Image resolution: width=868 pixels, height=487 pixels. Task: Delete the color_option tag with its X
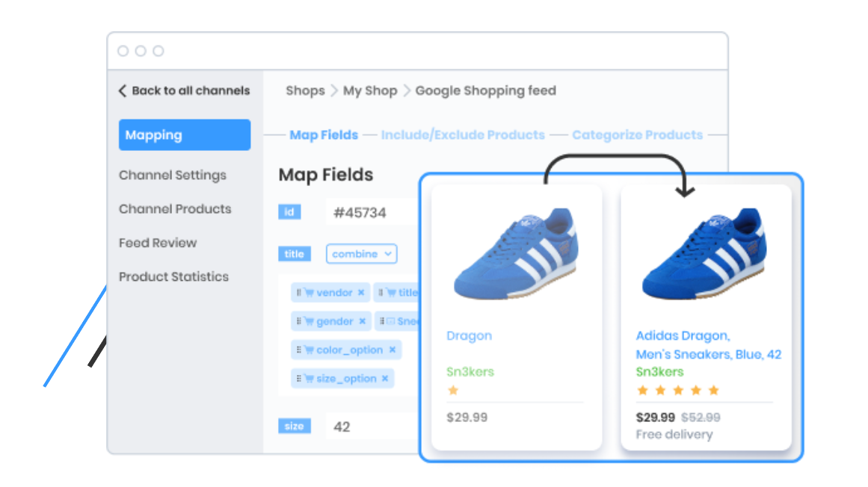pyautogui.click(x=392, y=350)
